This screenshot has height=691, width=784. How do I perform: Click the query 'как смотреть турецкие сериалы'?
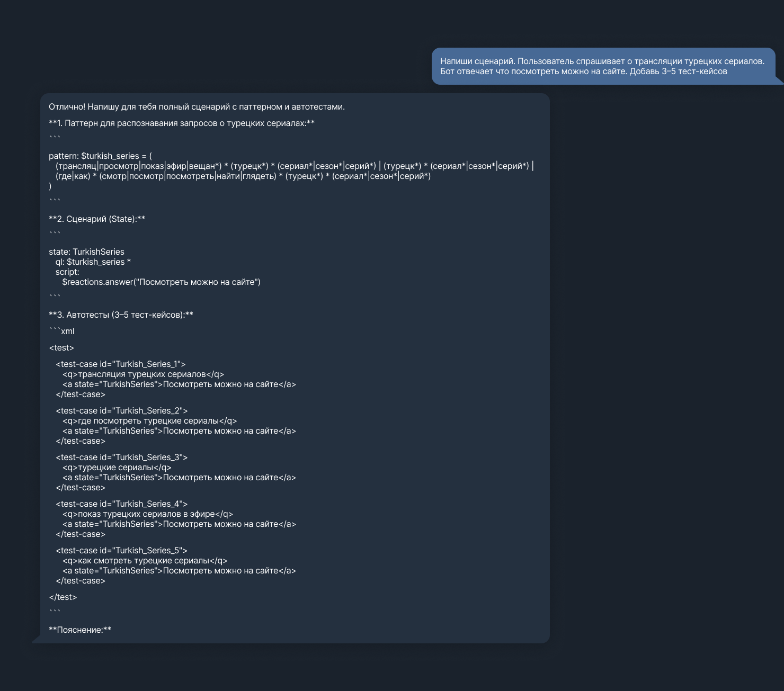click(145, 561)
